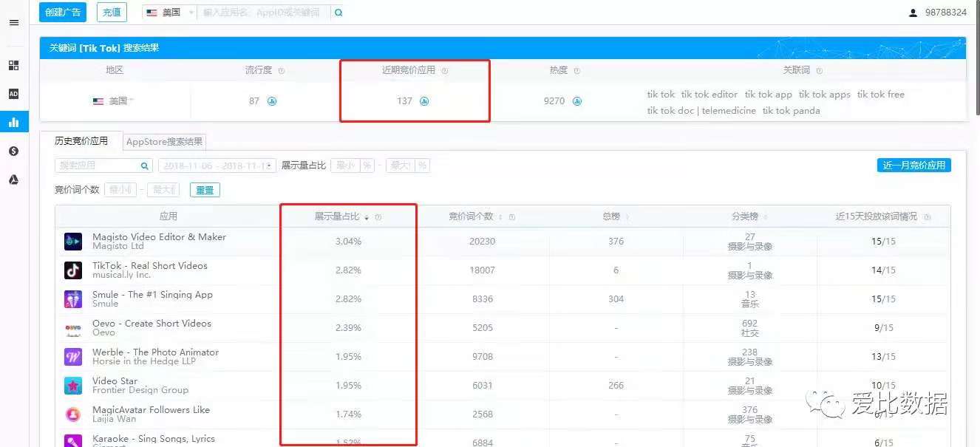Open the 'tik tok editor' related keyword link

click(x=709, y=95)
